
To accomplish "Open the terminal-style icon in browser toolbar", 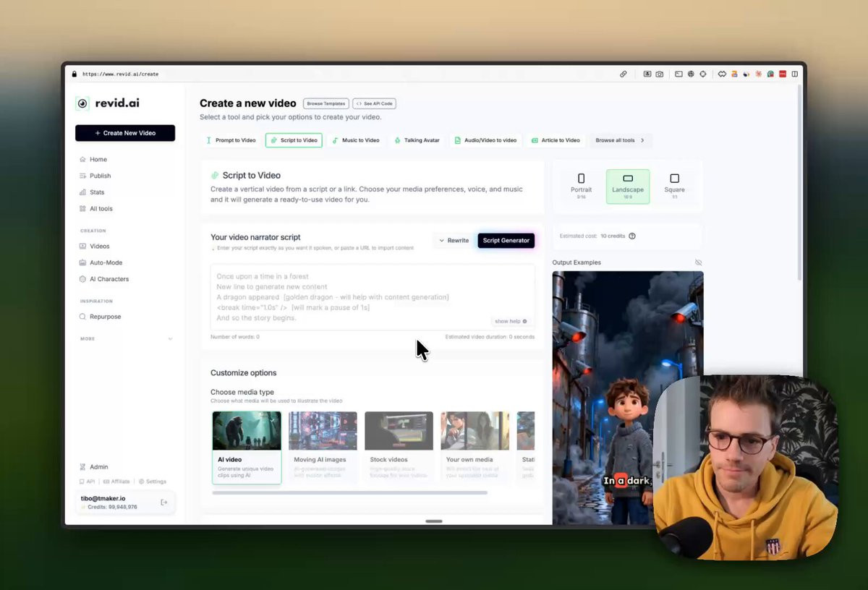I will click(678, 74).
